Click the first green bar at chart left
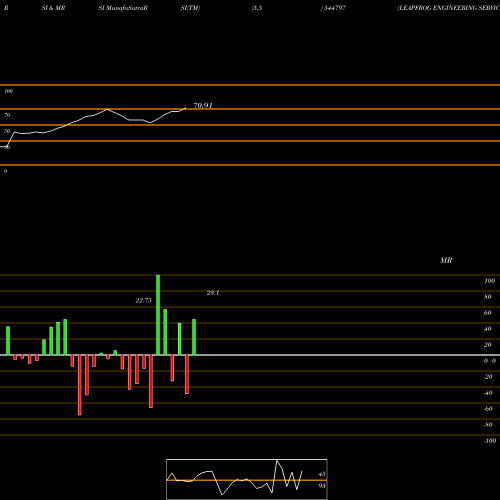The width and height of the screenshot is (500, 500). coord(8,341)
